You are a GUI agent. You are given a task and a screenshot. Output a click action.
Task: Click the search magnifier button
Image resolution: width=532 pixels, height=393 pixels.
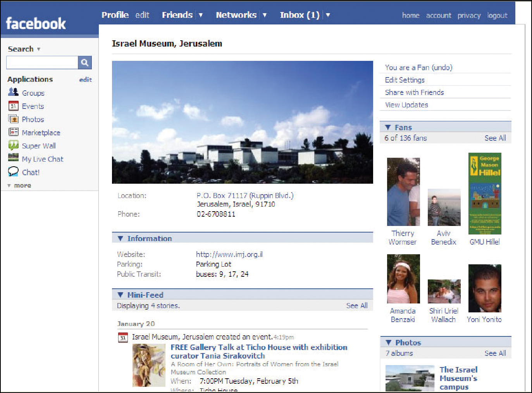[x=85, y=62]
